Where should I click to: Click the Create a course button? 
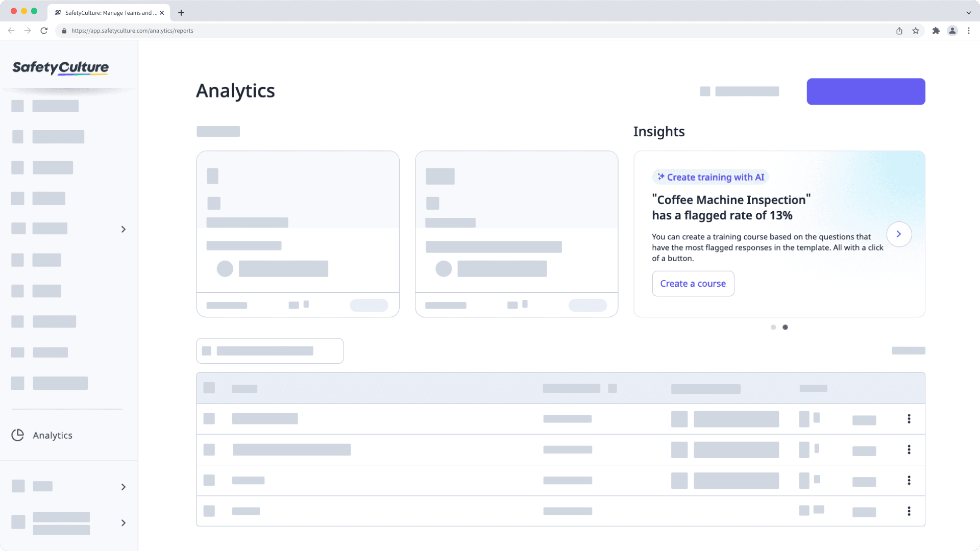pos(693,283)
